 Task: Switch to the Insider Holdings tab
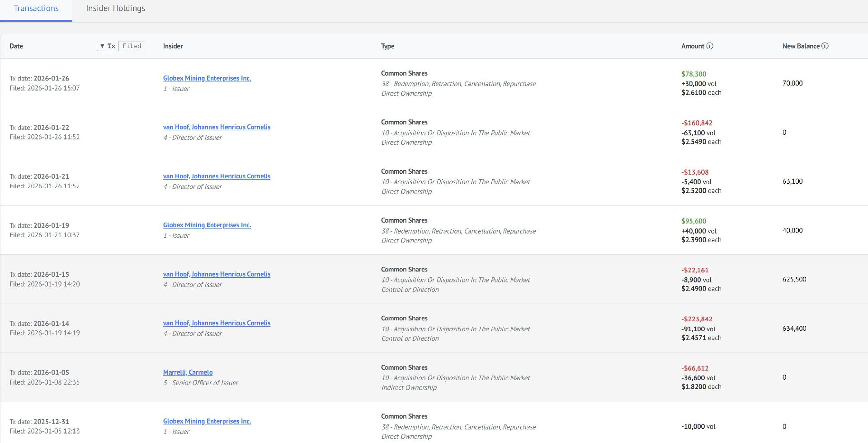pos(115,9)
